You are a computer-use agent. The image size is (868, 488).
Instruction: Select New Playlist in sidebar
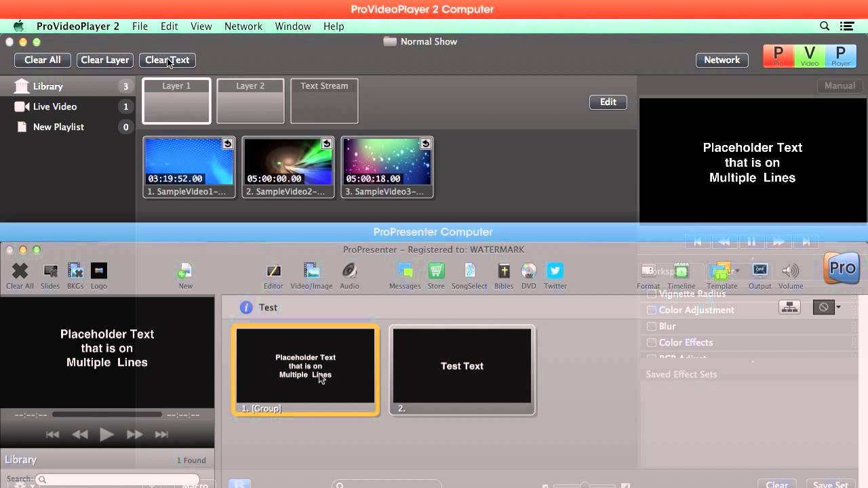[x=68, y=127]
